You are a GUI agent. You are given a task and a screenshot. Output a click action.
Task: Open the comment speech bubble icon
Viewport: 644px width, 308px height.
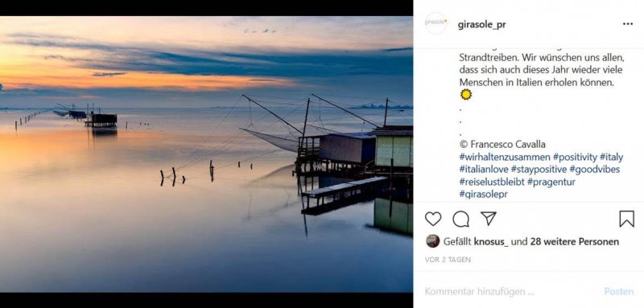click(460, 219)
